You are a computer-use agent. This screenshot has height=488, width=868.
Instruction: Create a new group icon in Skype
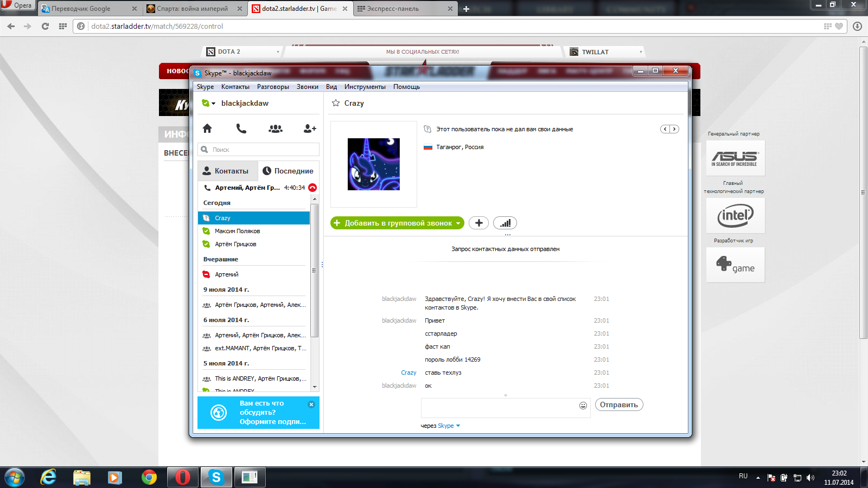[x=276, y=129]
